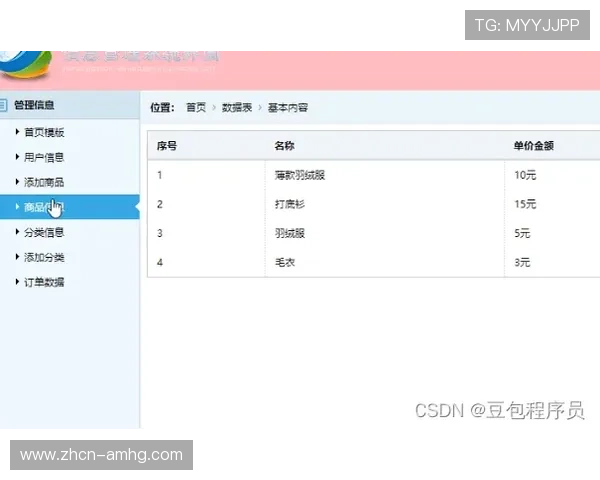Click the 3元 price cell
This screenshot has height=480, width=600.
522,262
